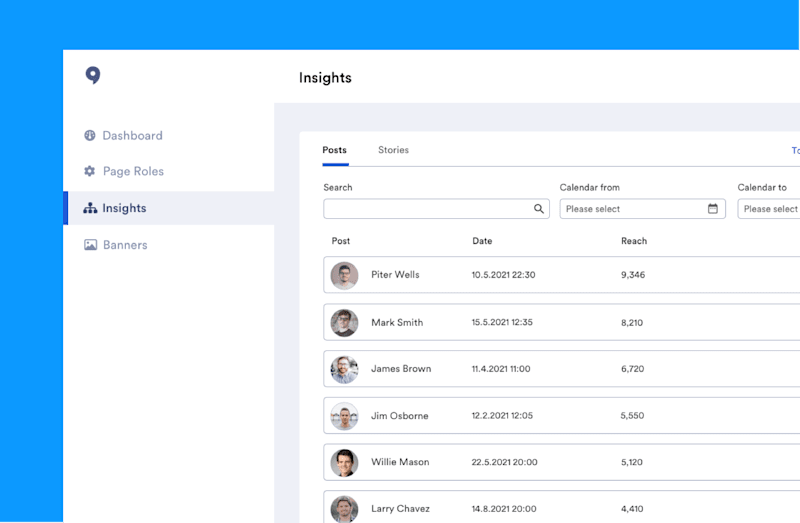Switch to the Stories tab
800x523 pixels.
(393, 150)
